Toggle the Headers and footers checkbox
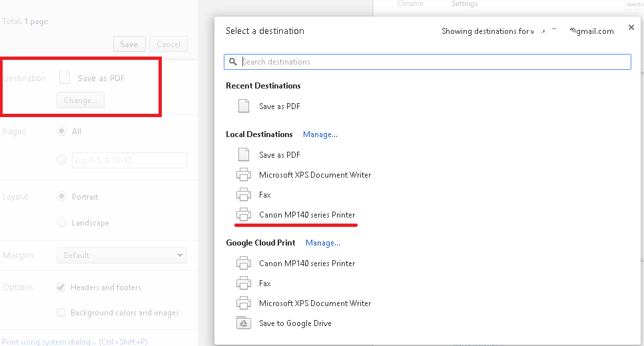Screen dimensions: 644x346 pos(61,287)
